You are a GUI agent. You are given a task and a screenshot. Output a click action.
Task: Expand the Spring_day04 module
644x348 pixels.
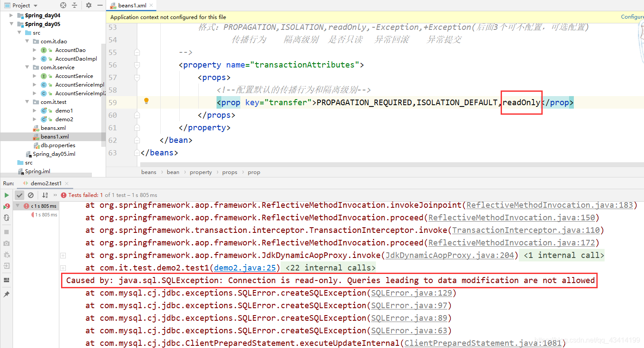pyautogui.click(x=11, y=15)
